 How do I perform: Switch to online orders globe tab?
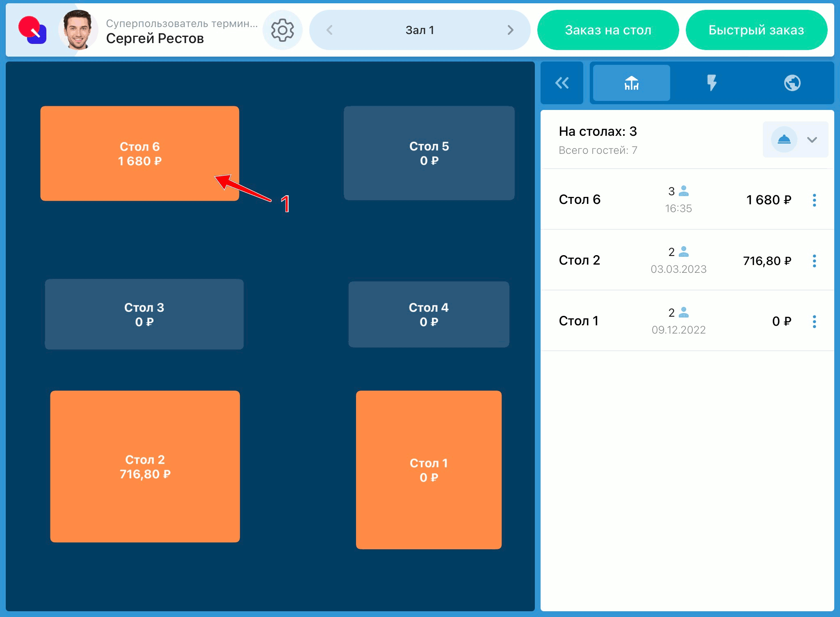[x=792, y=83]
